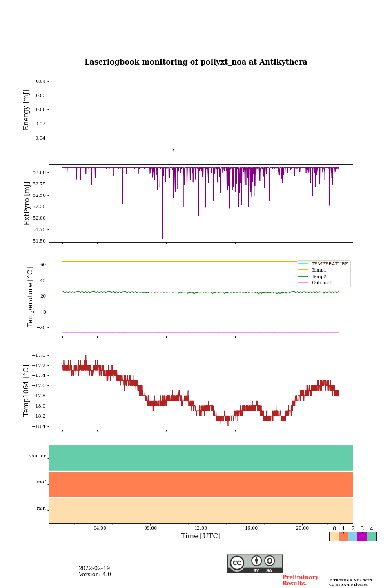
Task: Click the '-18.4' Temp1064 tick label
Action: [39, 426]
